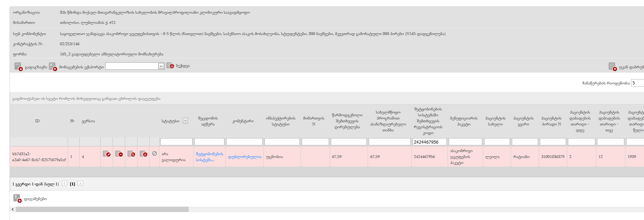Open the data export format dropdown
The height and width of the screenshot is (220, 644).
point(161,66)
